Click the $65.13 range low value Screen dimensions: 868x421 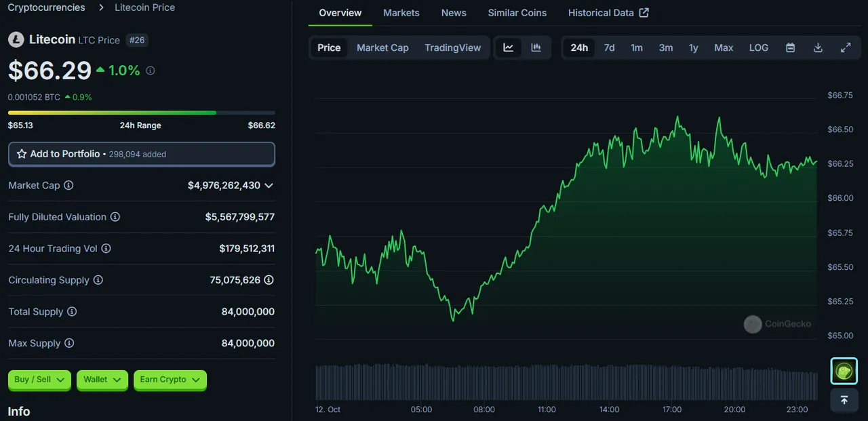pyautogui.click(x=20, y=125)
